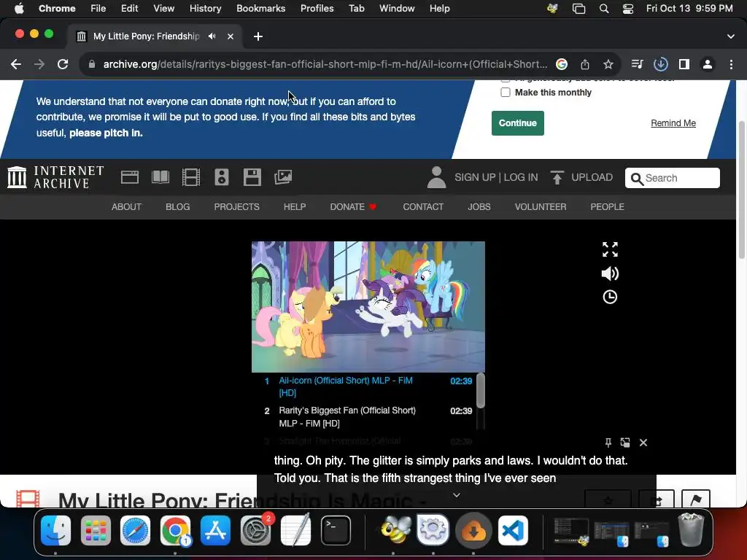
Task: Share this page from the address bar
Action: 585,64
